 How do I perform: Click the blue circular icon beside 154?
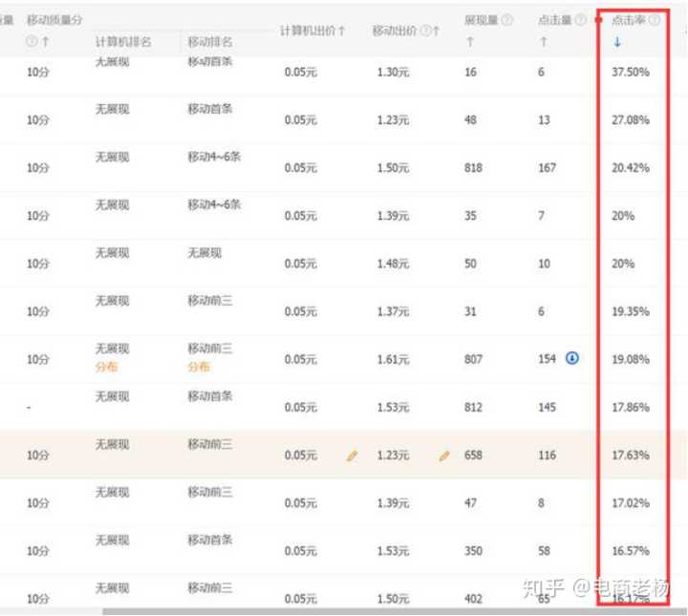tap(572, 358)
